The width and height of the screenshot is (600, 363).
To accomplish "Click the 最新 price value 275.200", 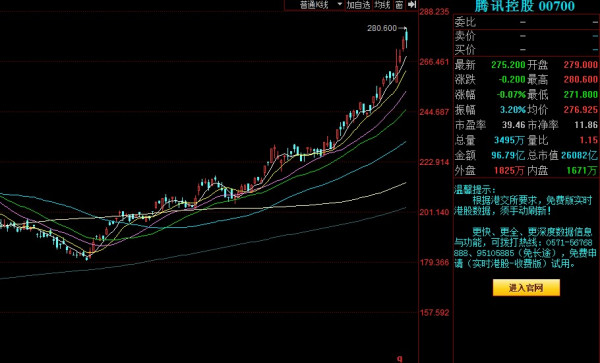I will pyautogui.click(x=508, y=65).
